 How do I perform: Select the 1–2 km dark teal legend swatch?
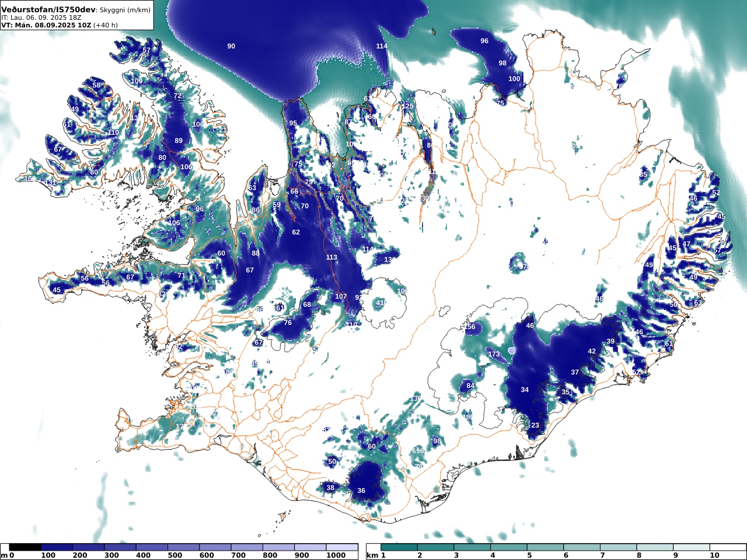399,547
